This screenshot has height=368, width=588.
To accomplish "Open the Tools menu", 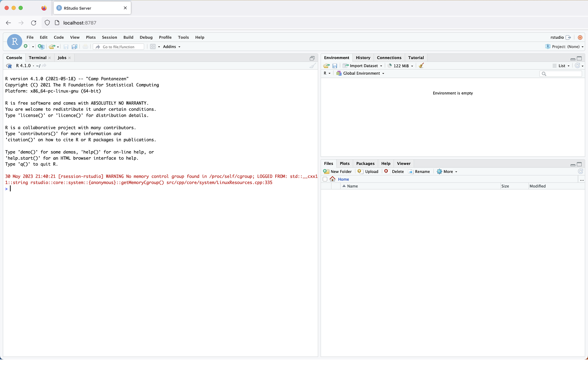I will (x=183, y=38).
